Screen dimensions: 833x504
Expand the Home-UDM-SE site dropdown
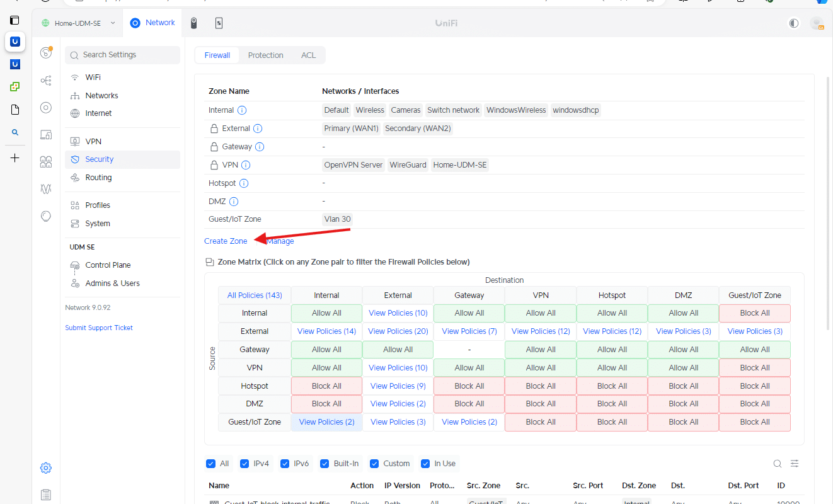[79, 23]
